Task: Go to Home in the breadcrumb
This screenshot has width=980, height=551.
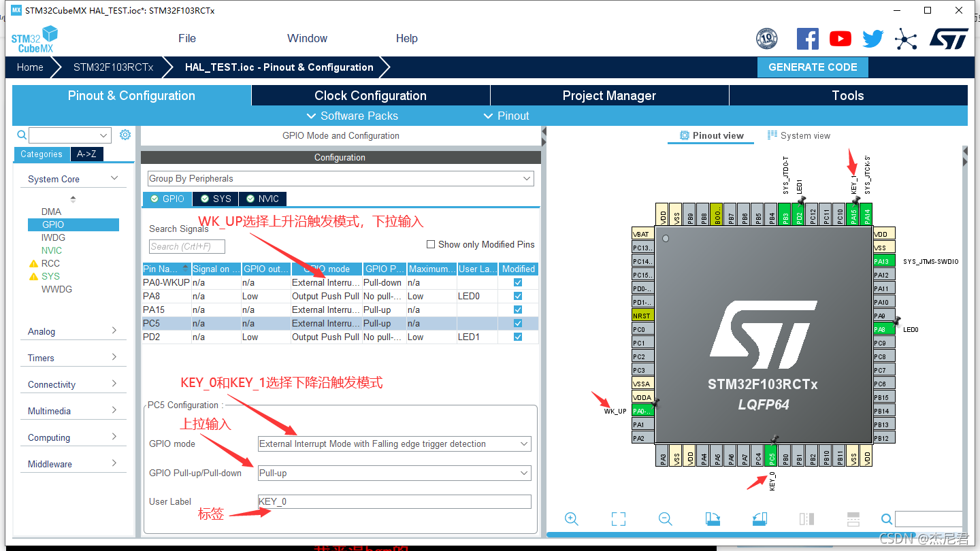Action: click(x=30, y=67)
